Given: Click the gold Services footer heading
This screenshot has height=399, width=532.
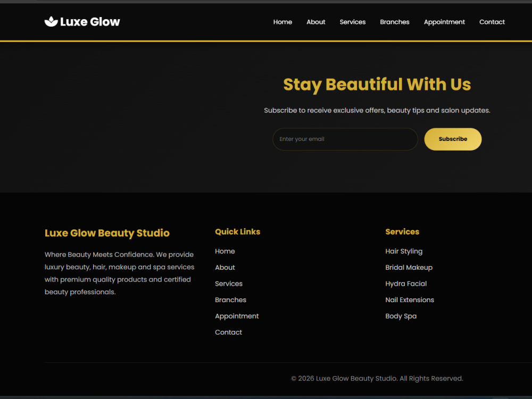Looking at the screenshot, I should click(x=402, y=232).
